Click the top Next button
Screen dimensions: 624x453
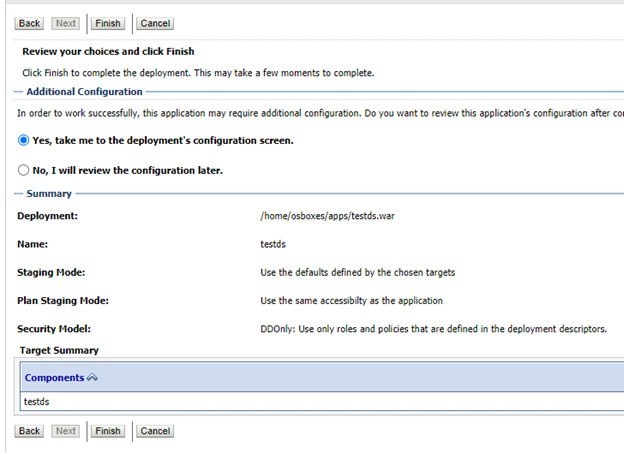[x=66, y=23]
